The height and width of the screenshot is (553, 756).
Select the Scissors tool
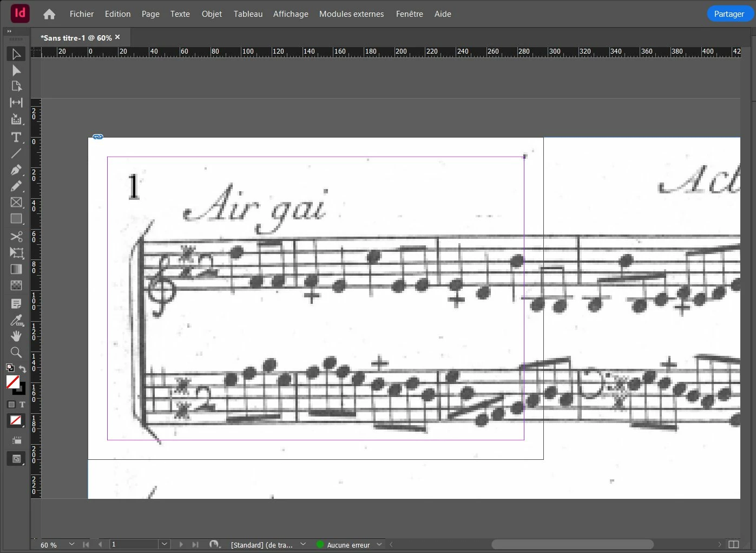pos(16,236)
